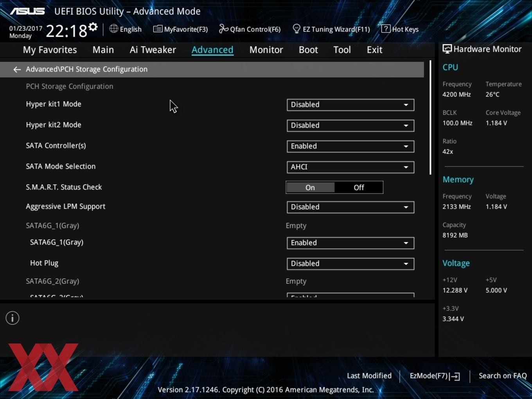Click the info icon in help panel

[13, 318]
